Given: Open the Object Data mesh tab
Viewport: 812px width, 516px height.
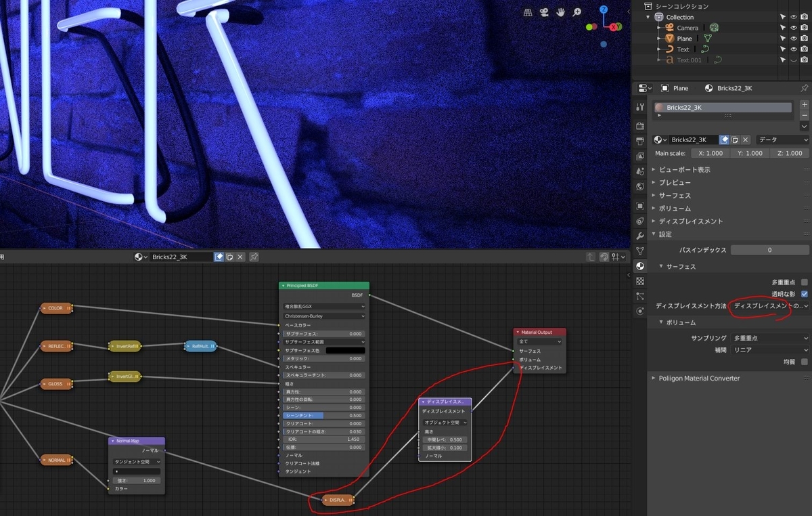Looking at the screenshot, I should point(640,251).
